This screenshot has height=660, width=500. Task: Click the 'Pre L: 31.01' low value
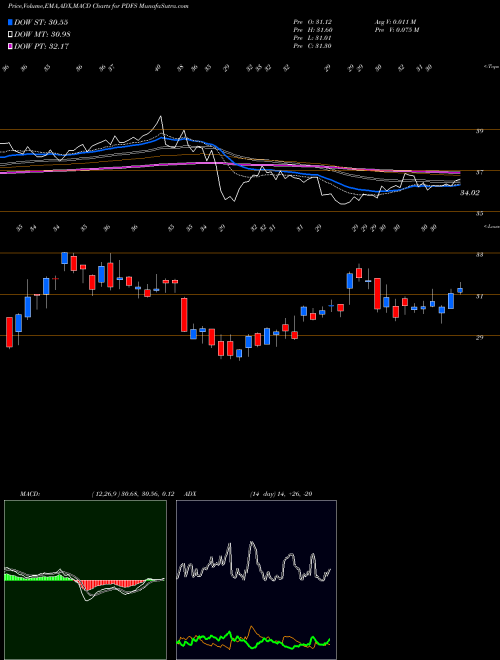(313, 38)
